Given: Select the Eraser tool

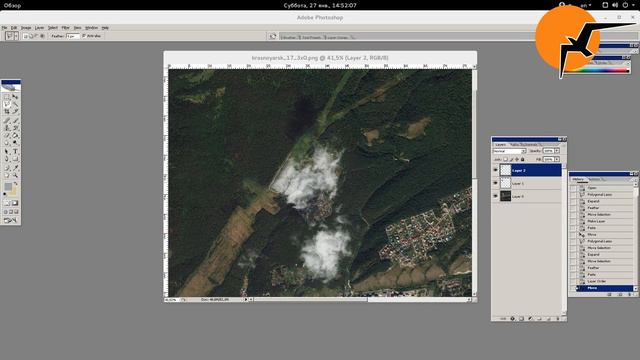Looking at the screenshot, I should [x=7, y=135].
